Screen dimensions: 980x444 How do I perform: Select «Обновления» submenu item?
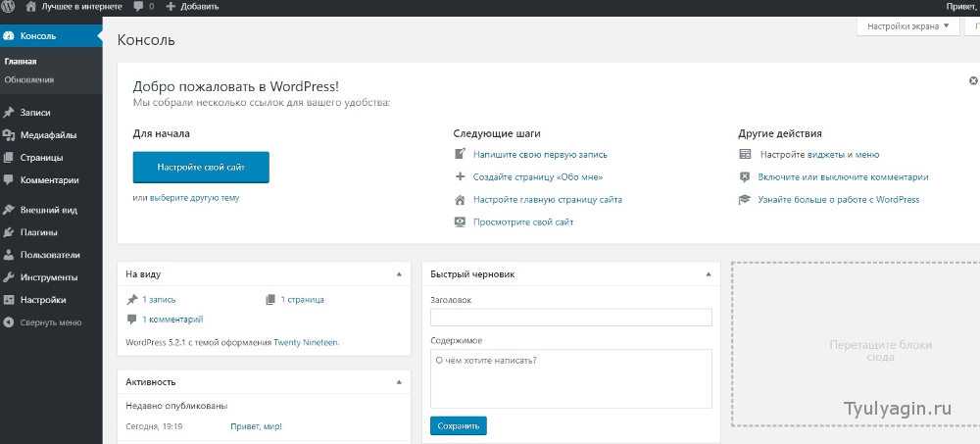(x=28, y=79)
